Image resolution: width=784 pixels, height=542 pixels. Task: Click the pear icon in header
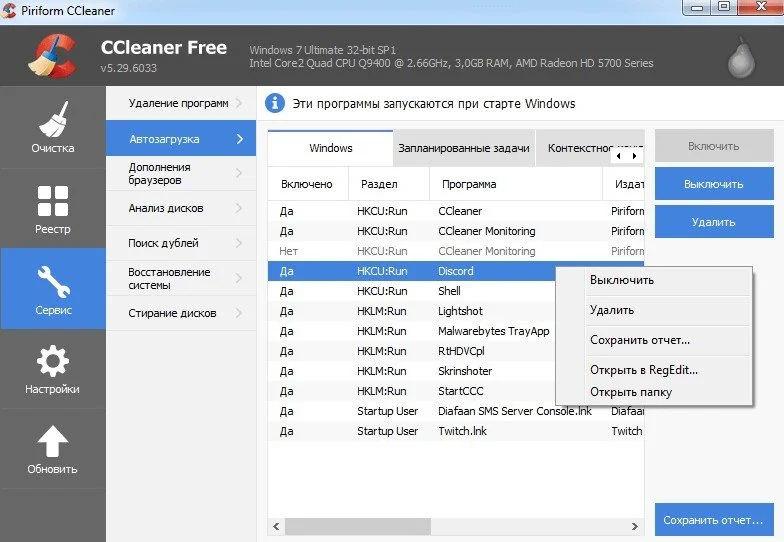click(x=741, y=58)
